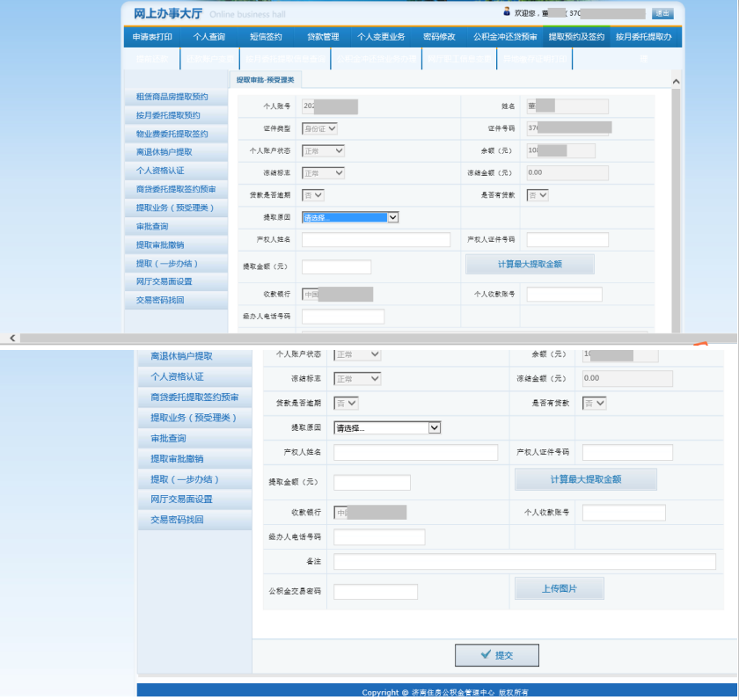
Task: Click the 经办人电话号码 input in the upper form
Action: pos(343,316)
